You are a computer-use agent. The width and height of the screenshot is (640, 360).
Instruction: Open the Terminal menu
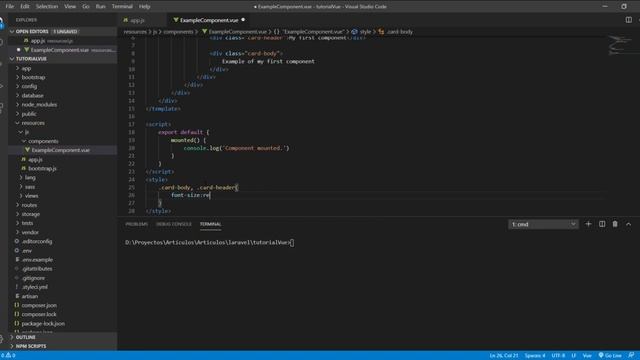122,7
